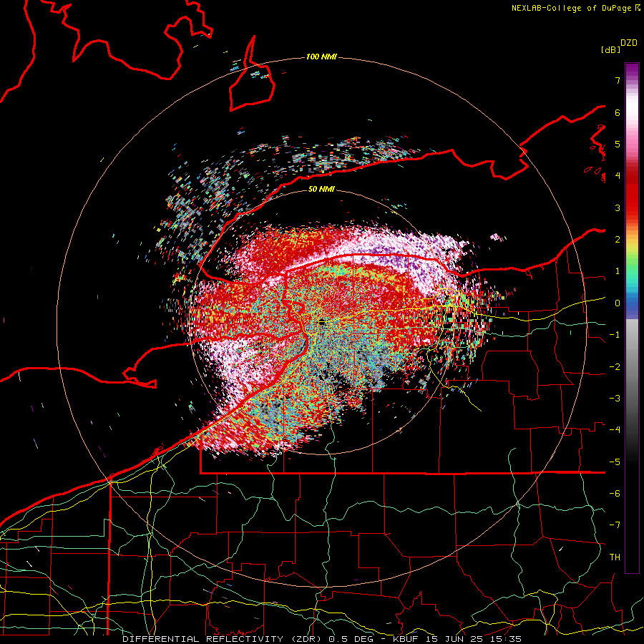This screenshot has width=644, height=644.
Task: Click the KBUF 15 JUN 25 15:35 timestamp
Action: (x=457, y=639)
